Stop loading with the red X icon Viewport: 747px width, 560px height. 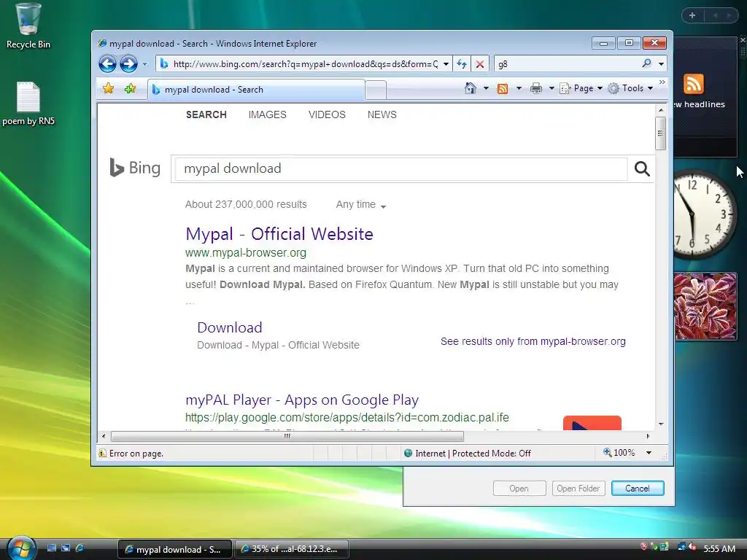[480, 64]
